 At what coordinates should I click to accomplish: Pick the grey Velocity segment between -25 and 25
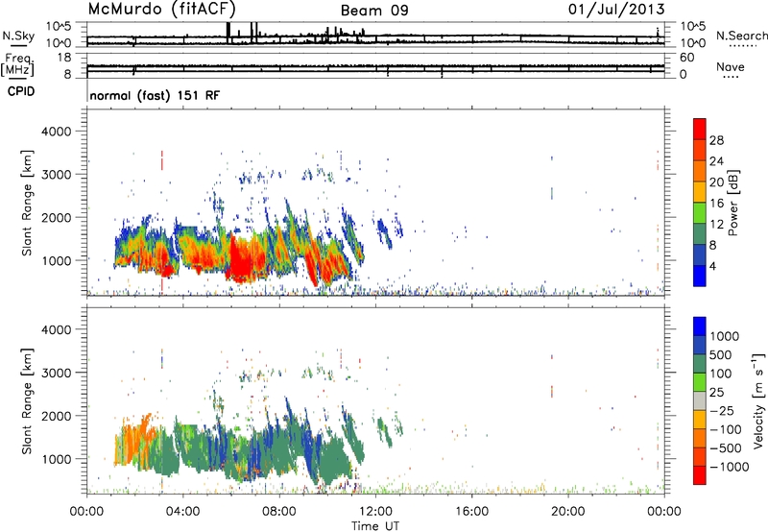pos(700,400)
